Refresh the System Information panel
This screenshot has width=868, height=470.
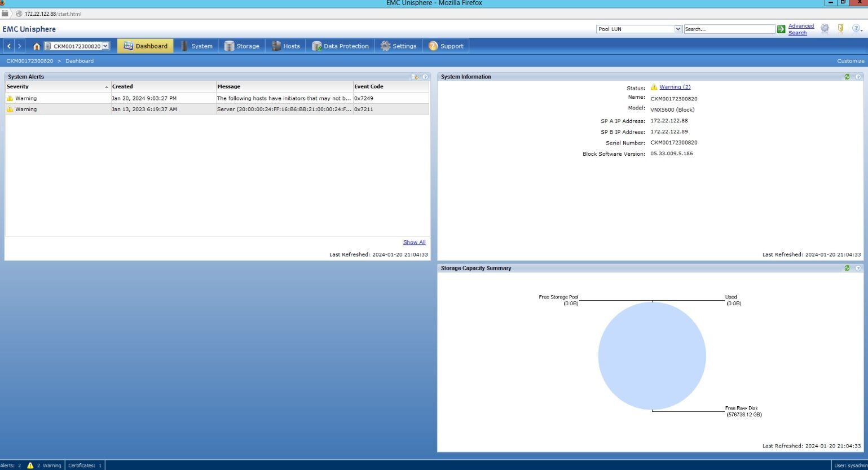tap(847, 77)
